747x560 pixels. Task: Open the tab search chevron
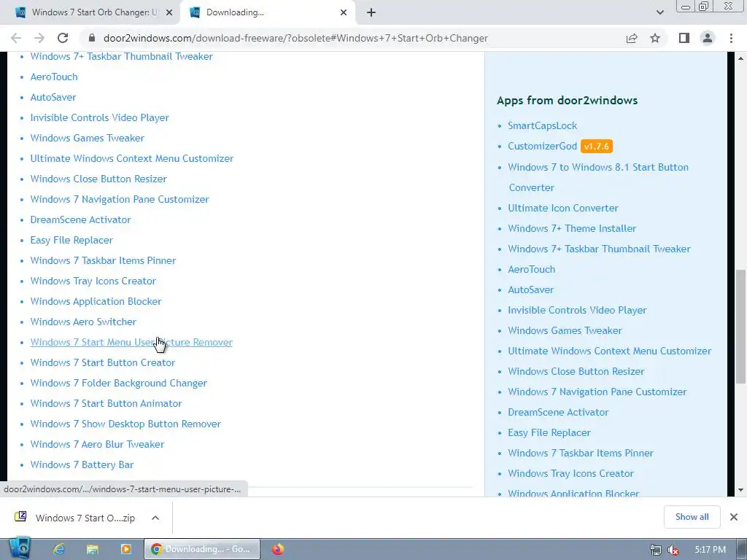point(659,12)
